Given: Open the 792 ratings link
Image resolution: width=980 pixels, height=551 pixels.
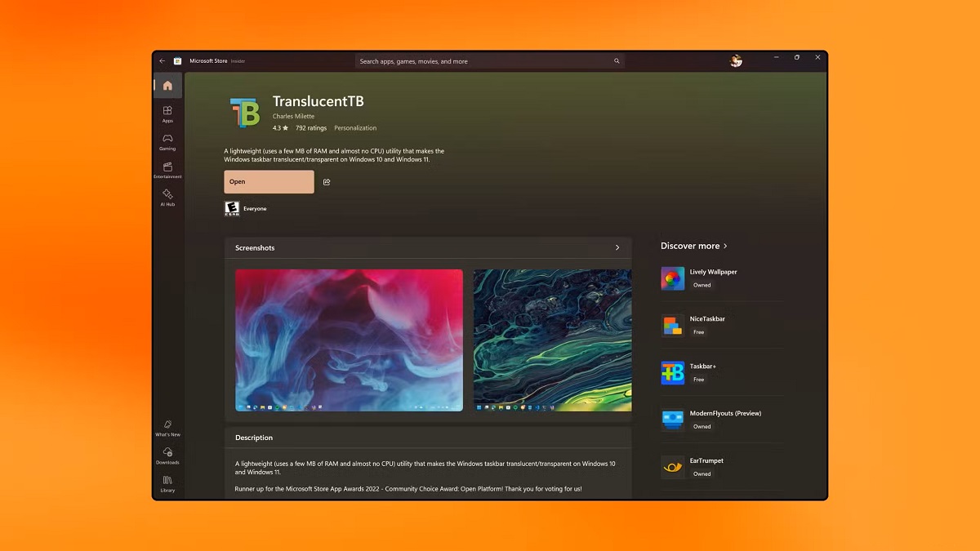Looking at the screenshot, I should click(x=311, y=128).
